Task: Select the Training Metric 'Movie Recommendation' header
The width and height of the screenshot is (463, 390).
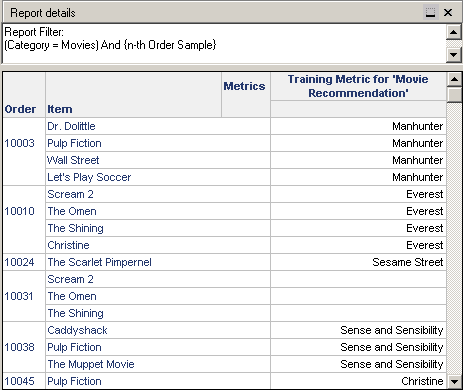Action: tap(358, 86)
